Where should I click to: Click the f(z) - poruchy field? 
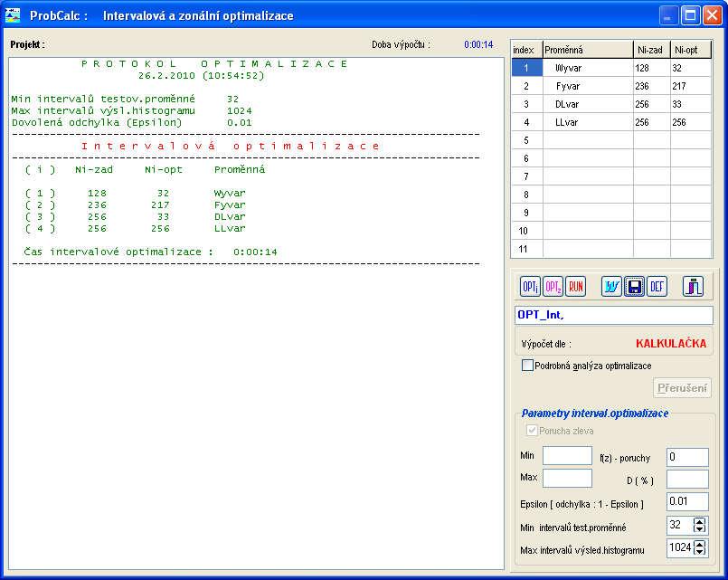click(687, 458)
